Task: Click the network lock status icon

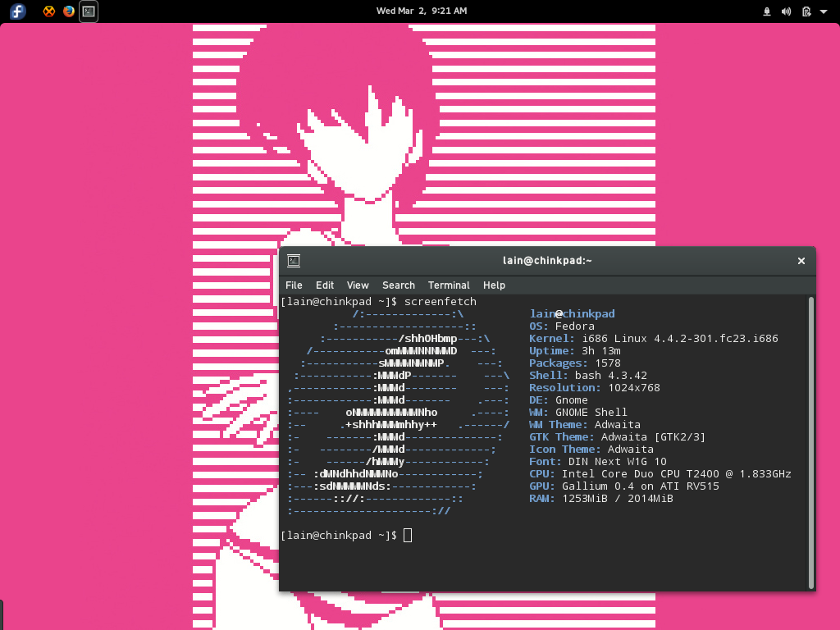Action: [767, 11]
